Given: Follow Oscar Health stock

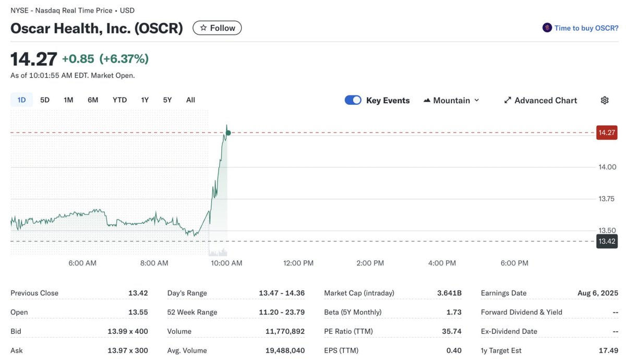Looking at the screenshot, I should (x=217, y=28).
